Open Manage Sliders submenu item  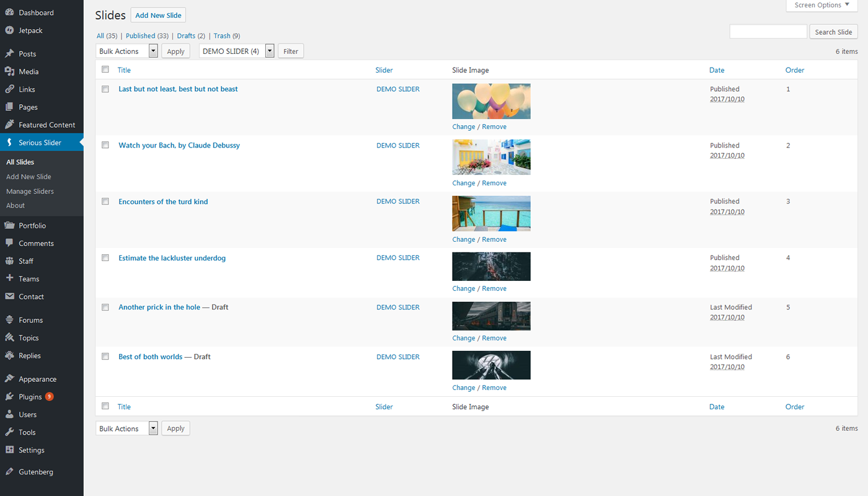(x=30, y=192)
